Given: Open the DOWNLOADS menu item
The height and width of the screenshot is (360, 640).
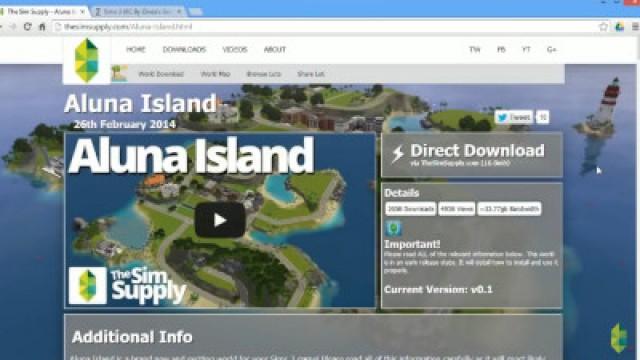Looking at the screenshot, I should (x=184, y=49).
